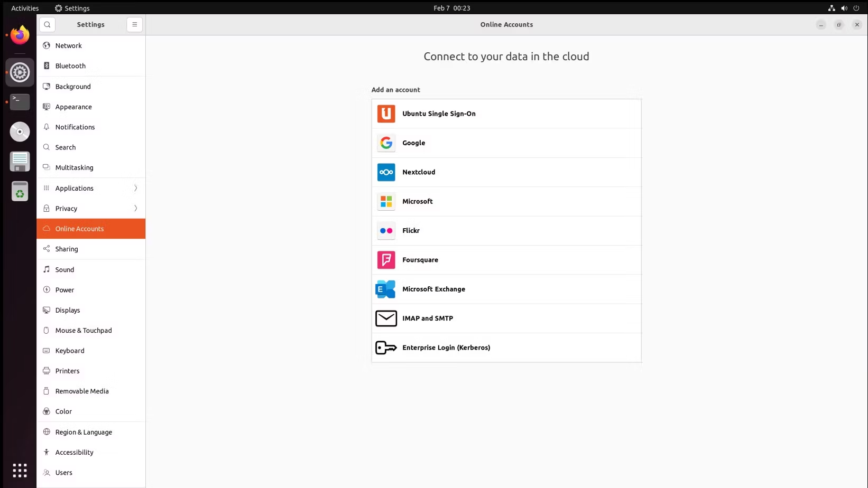Select Search in the sidebar list
The height and width of the screenshot is (488, 868).
(x=91, y=147)
